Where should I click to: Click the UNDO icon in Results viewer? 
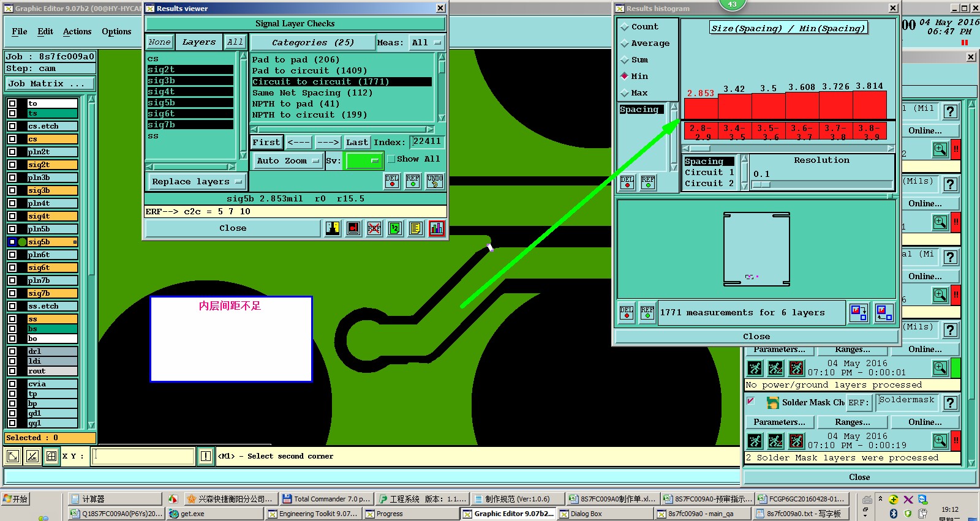[435, 181]
